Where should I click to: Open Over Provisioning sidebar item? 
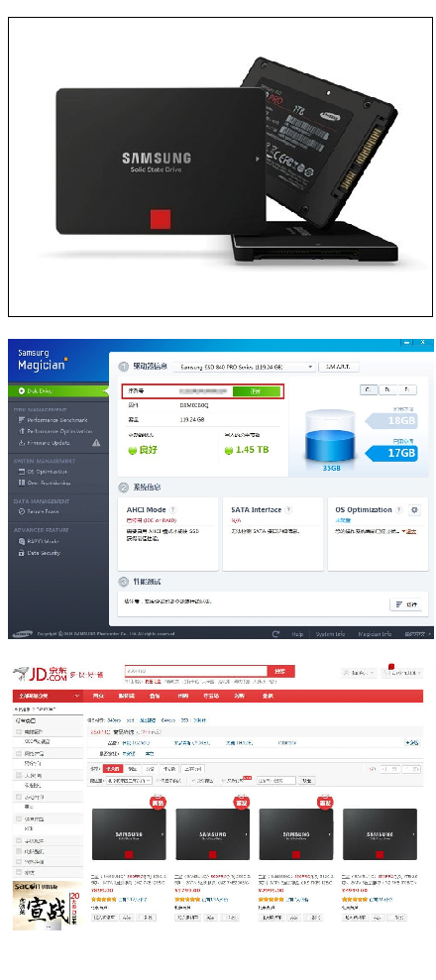(44, 483)
